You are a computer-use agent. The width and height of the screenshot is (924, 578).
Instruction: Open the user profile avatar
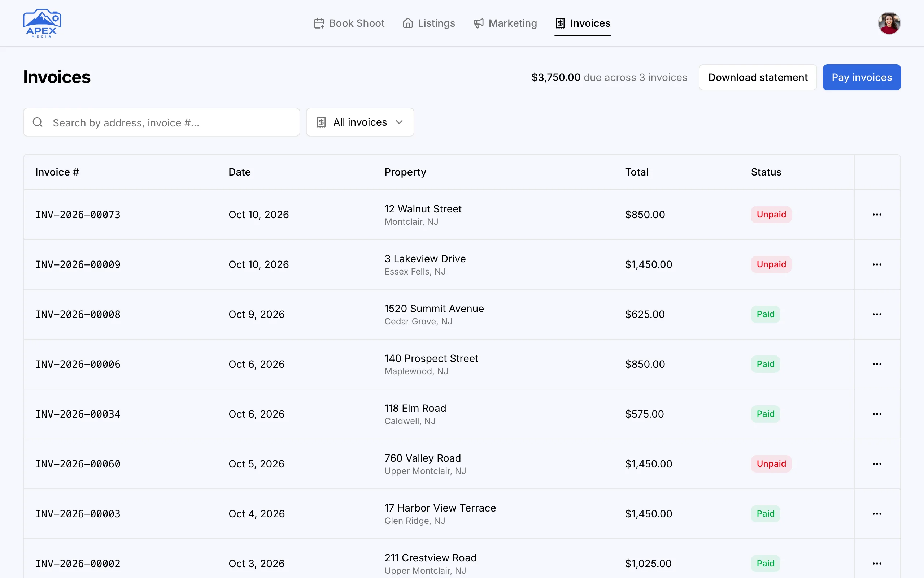pyautogui.click(x=889, y=23)
